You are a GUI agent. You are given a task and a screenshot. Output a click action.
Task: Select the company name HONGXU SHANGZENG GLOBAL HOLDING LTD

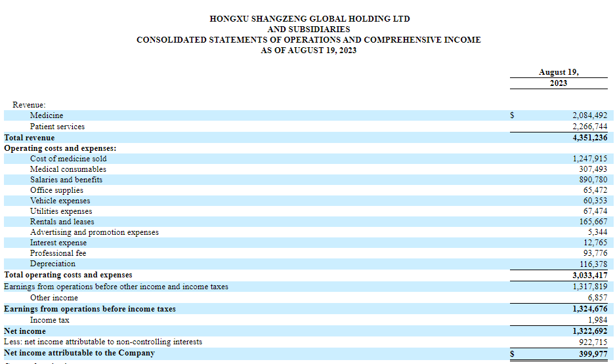tap(309, 19)
